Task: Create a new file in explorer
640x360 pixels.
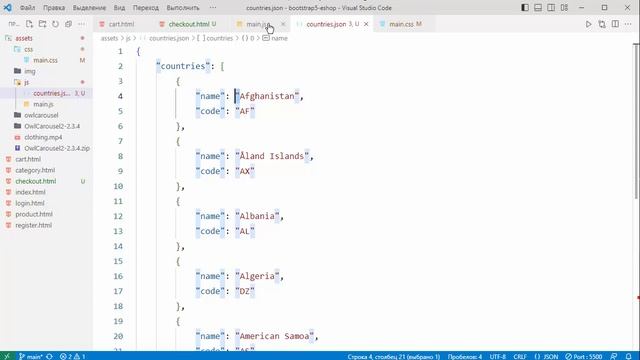Action: [x=29, y=24]
